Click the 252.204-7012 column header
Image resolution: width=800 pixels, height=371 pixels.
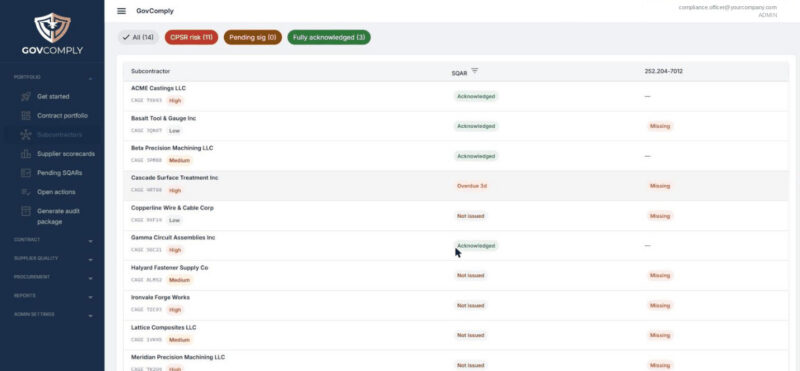point(664,71)
